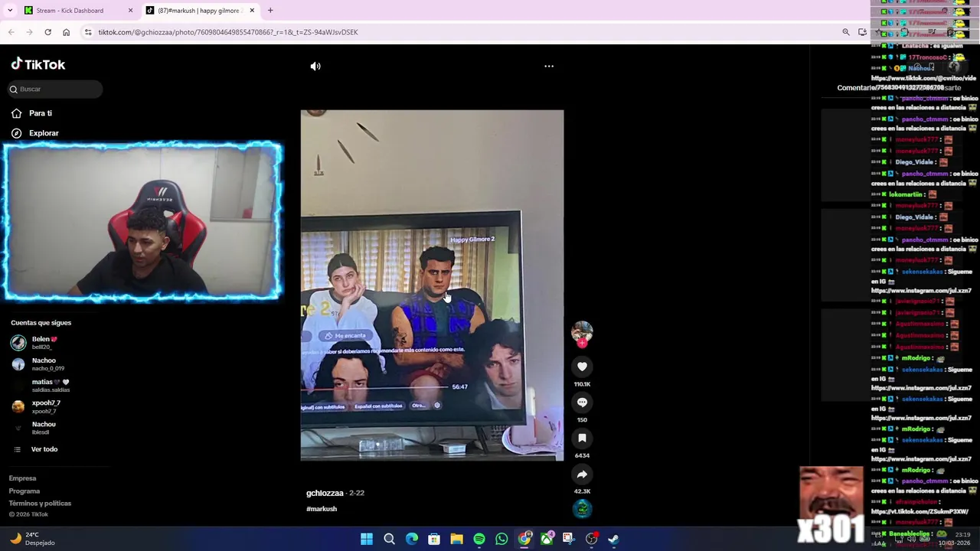Open Steam from taskbar
The height and width of the screenshot is (551, 980).
[613, 539]
